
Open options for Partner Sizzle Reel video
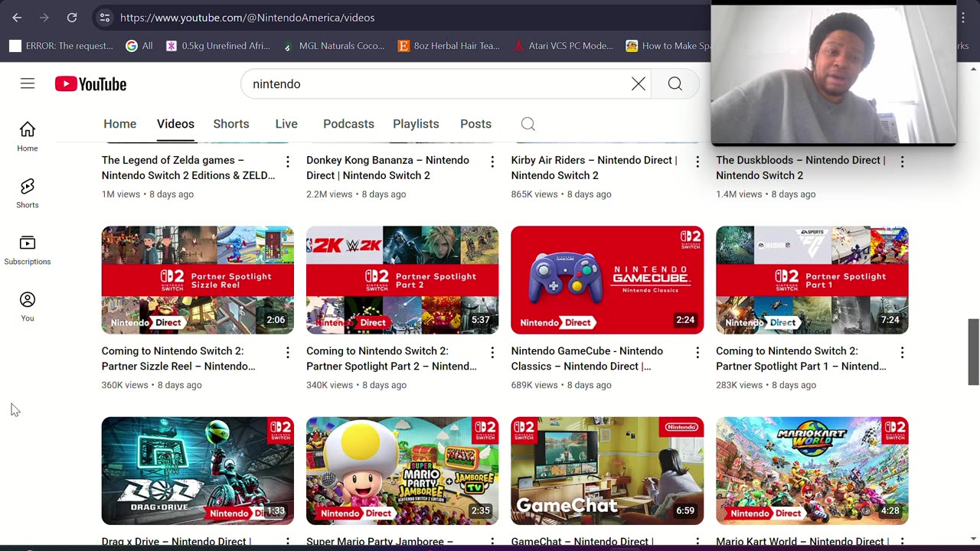tap(288, 352)
